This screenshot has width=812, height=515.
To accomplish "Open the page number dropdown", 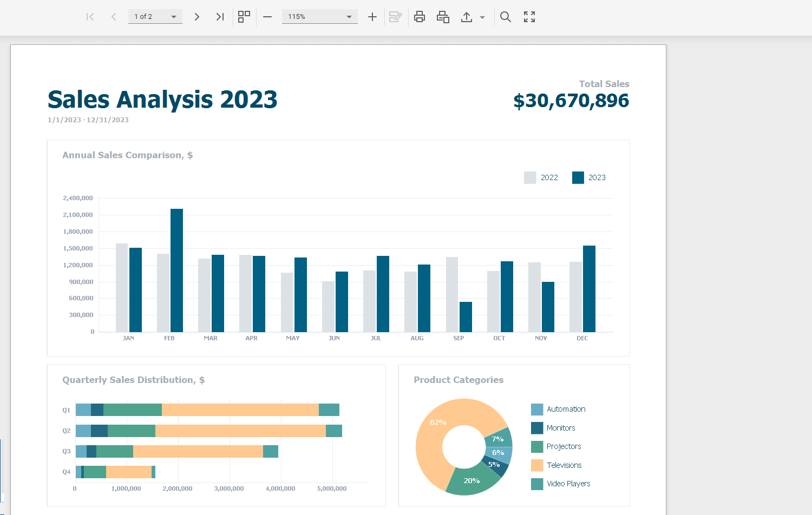I will [174, 17].
